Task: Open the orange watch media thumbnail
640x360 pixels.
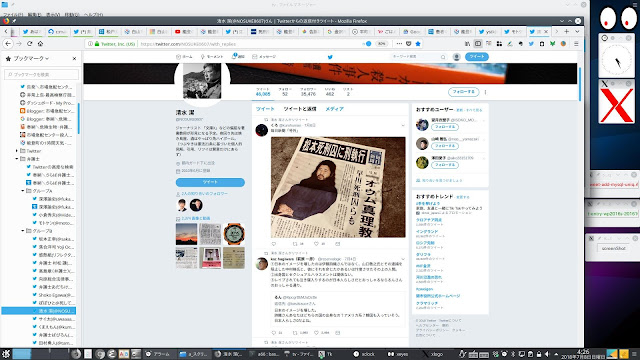Action: [x=234, y=234]
